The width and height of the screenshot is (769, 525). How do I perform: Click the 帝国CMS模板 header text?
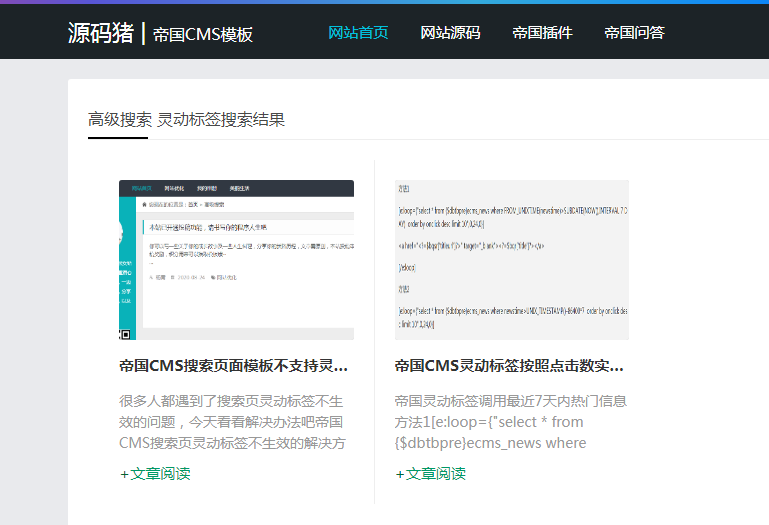tap(203, 34)
